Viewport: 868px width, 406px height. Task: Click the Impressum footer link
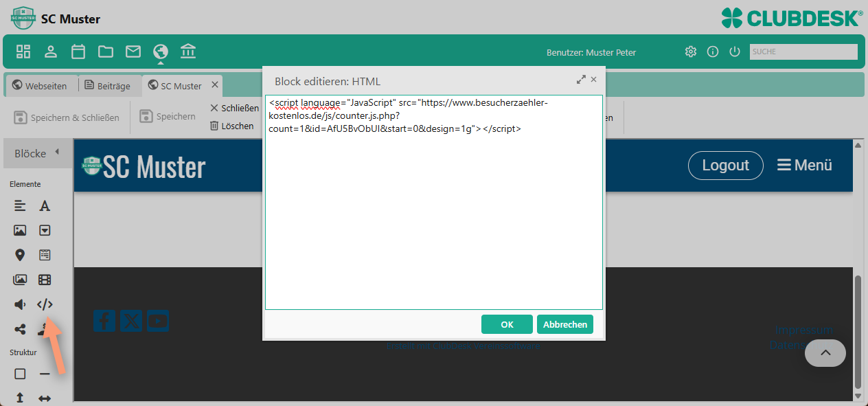(803, 329)
